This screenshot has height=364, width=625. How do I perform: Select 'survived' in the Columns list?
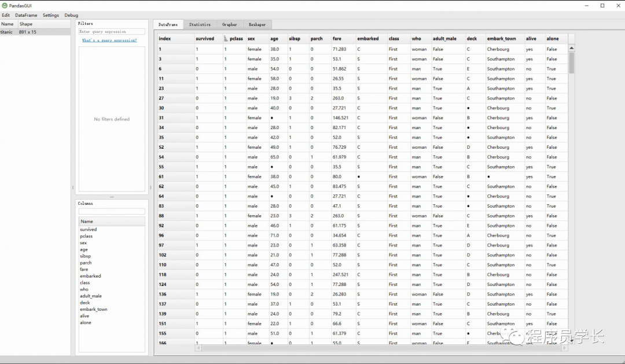click(88, 230)
